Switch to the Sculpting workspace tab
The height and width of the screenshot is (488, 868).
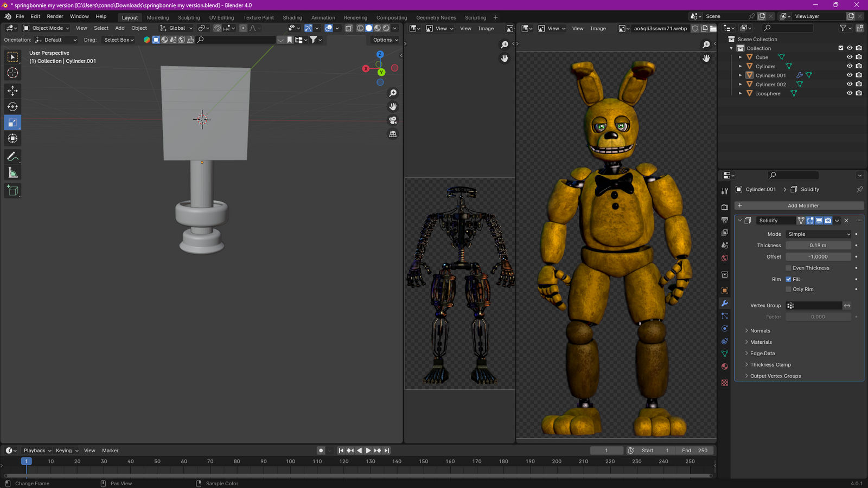(x=189, y=17)
